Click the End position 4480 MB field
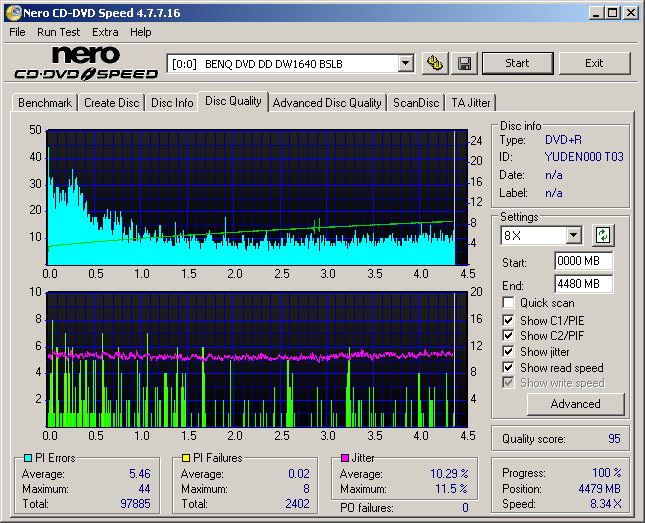 click(584, 284)
